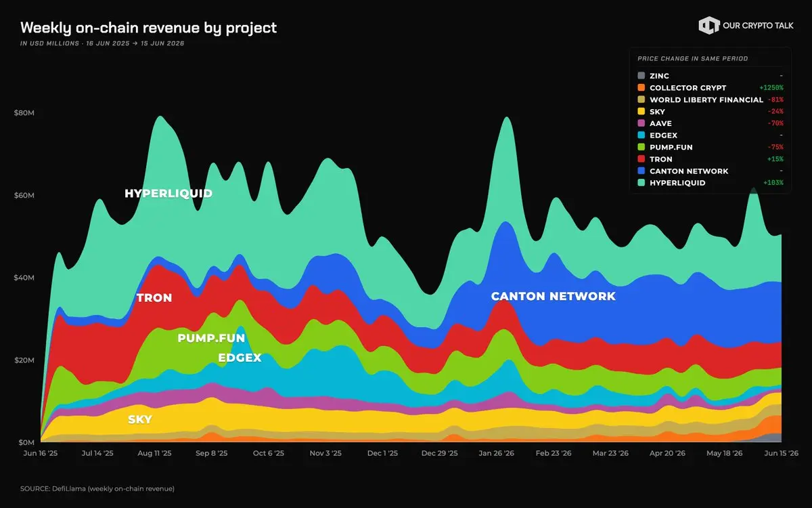Click the TRON red legend swatch
The image size is (812, 508).
pos(641,159)
